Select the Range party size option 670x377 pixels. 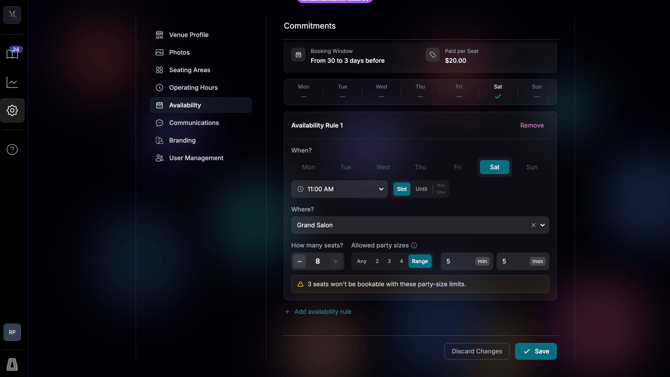[x=420, y=261]
